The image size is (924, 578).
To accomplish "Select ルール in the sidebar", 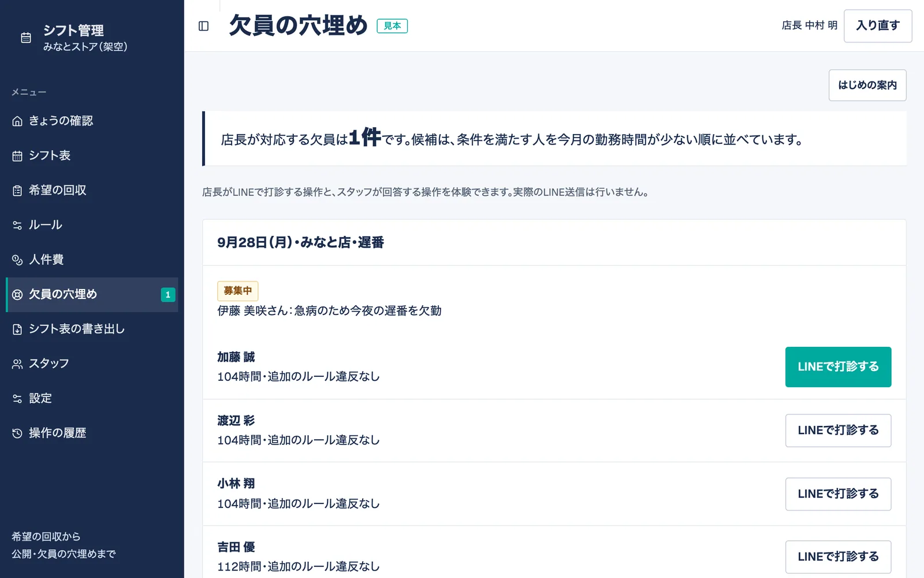I will tap(92, 225).
